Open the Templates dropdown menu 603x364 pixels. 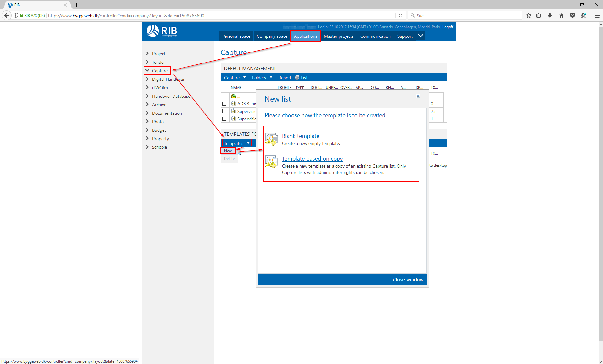[x=237, y=143]
